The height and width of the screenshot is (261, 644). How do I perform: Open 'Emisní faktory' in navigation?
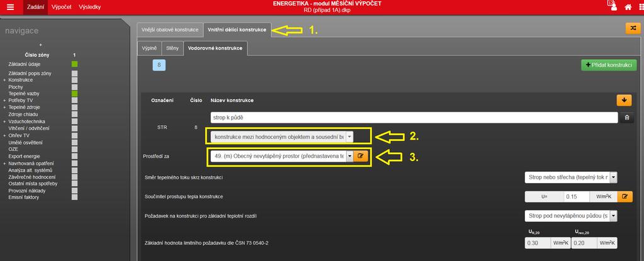(x=23, y=197)
